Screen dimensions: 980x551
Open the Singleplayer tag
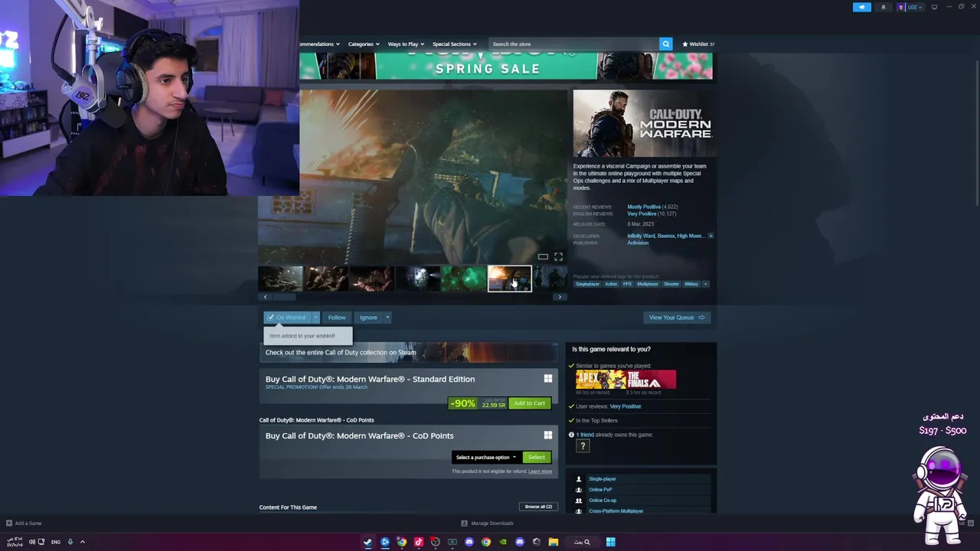[x=587, y=284]
